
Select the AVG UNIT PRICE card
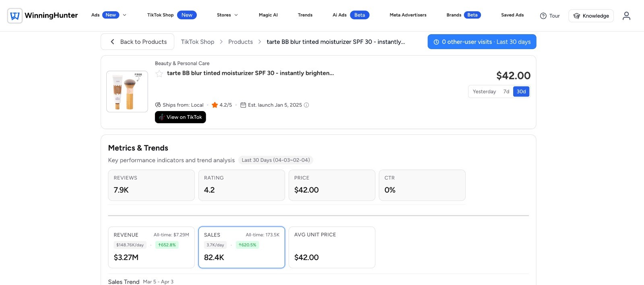[332, 247]
